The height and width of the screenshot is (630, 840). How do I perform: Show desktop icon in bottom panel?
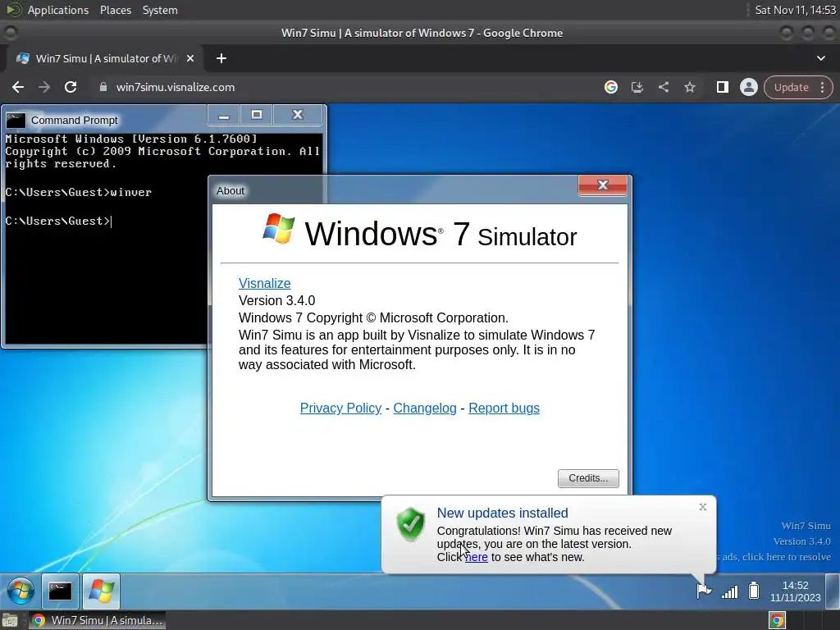click(x=10, y=621)
